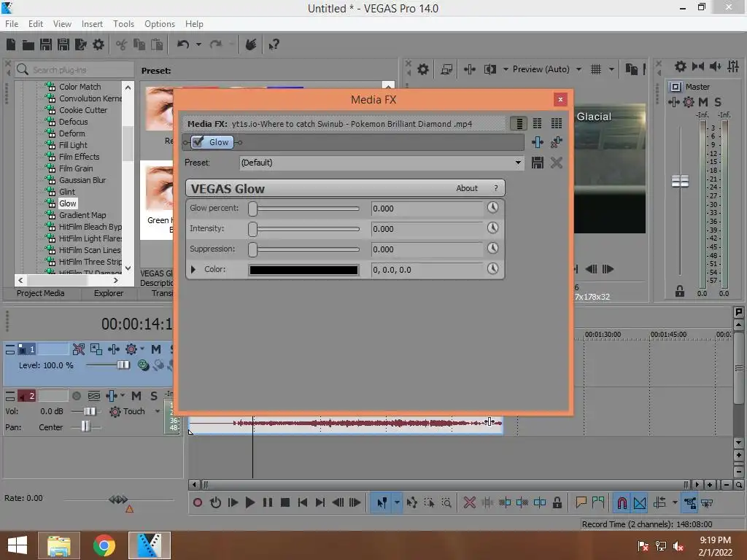The width and height of the screenshot is (747, 560).
Task: Open Plug-In Chain icon in Media FX
Action: (538, 142)
